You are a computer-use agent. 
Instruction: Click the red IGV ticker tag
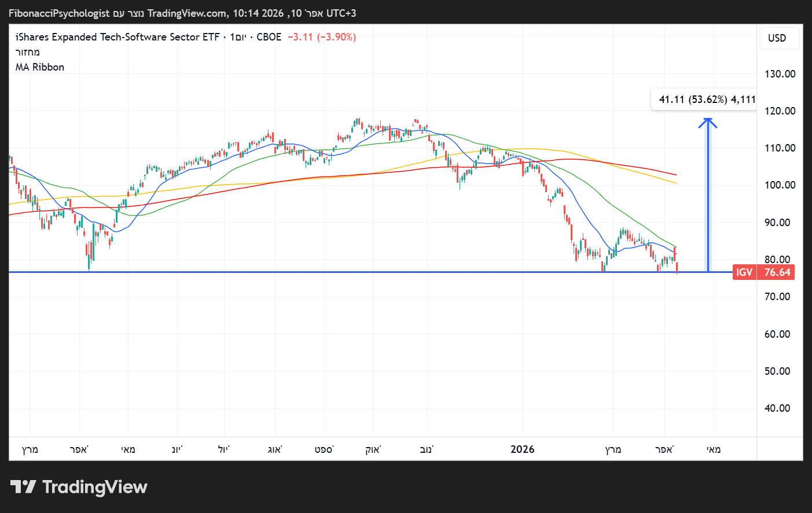744,272
